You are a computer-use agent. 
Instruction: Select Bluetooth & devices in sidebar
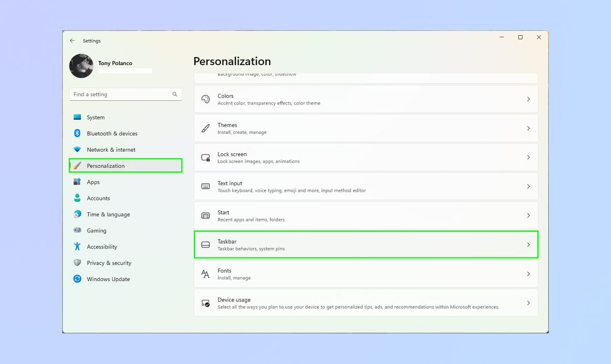(x=112, y=133)
